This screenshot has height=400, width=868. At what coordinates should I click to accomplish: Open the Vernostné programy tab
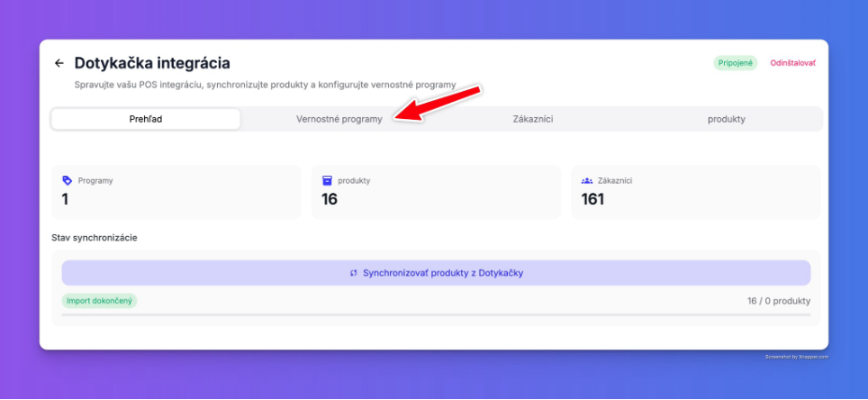339,119
